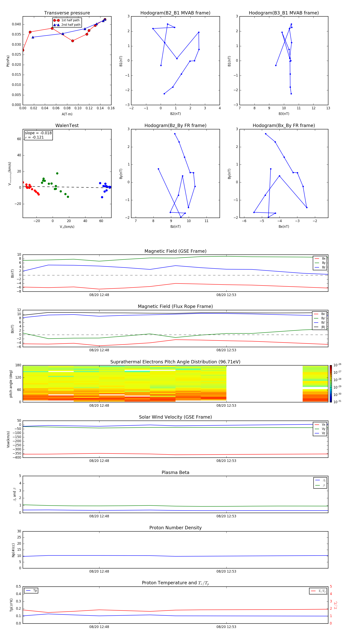Click the Bx legend entry in GSE magnetic field
The image size is (351, 644).
pyautogui.click(x=320, y=259)
